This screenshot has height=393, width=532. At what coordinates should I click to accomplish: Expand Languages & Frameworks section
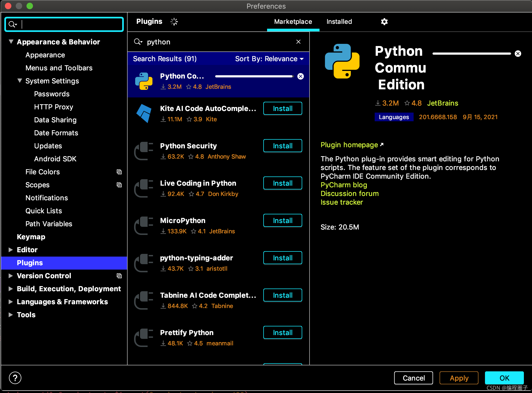[11, 302]
